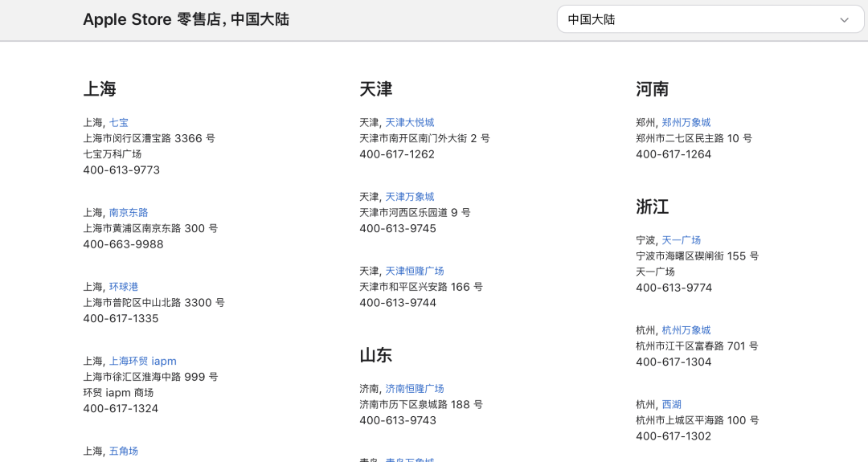Click address 上海市黄浦区南京东路 300 号
Screen dimensions: 868x462
coord(150,228)
